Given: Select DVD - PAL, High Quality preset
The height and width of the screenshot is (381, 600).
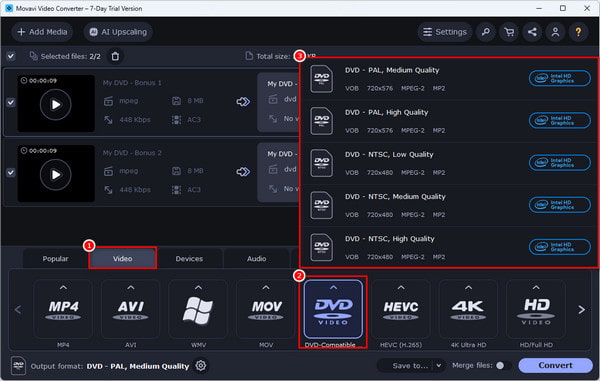Looking at the screenshot, I should (x=450, y=121).
